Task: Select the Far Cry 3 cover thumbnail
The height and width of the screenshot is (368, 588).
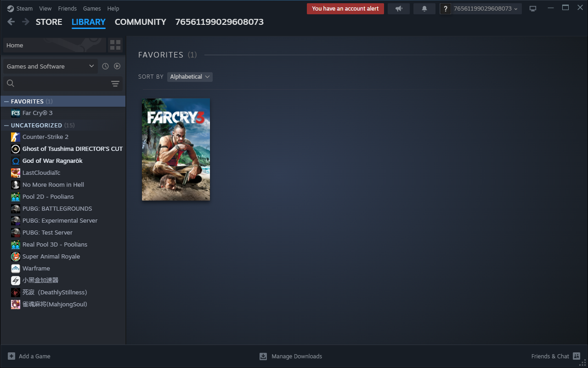Action: pyautogui.click(x=176, y=149)
